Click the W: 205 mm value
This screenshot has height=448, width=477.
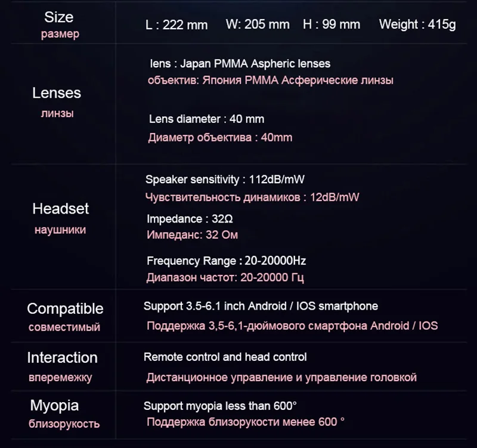pos(258,25)
